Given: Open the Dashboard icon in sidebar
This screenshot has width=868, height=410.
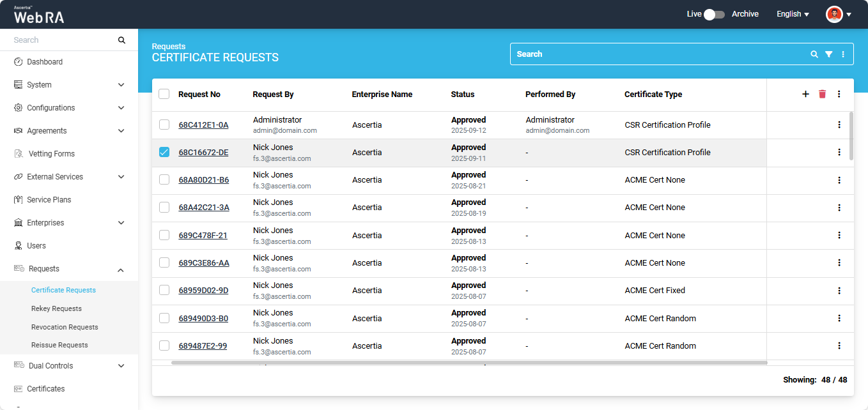Looking at the screenshot, I should coord(19,62).
